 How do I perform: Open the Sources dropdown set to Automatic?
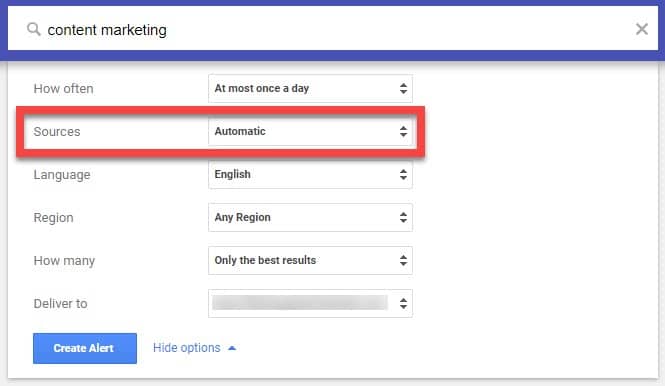coord(310,131)
